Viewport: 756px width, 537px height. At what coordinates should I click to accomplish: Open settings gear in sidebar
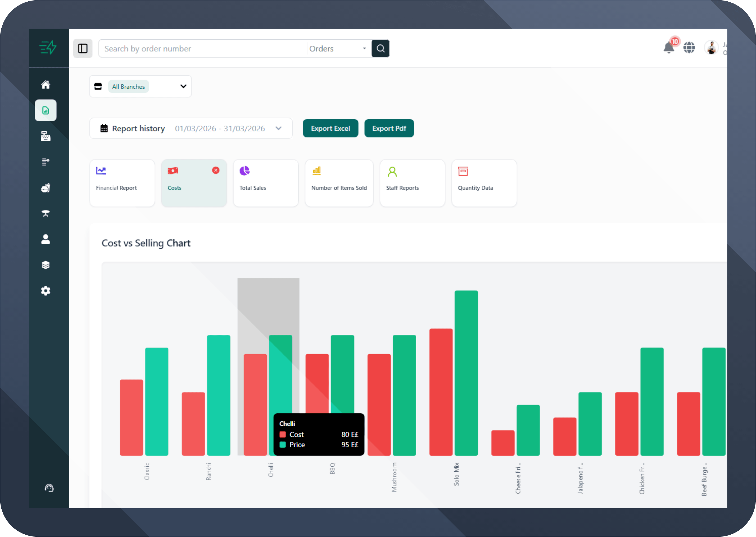(46, 291)
